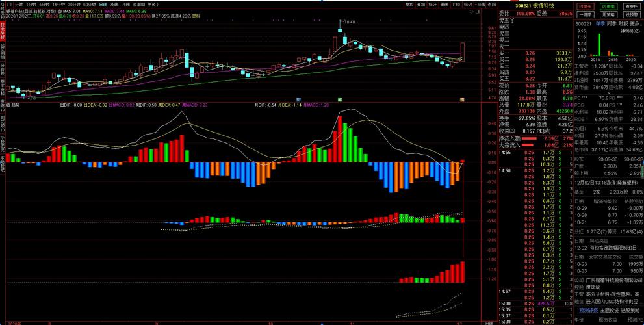Click the small square icon before 分时
This screenshot has width=644, height=325.
click(10, 4)
